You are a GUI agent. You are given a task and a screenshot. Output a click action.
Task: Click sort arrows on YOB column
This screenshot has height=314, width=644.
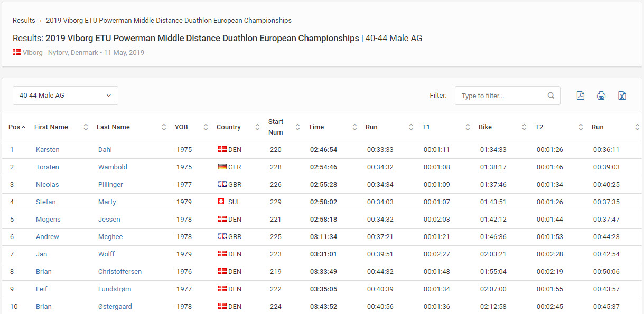point(206,127)
